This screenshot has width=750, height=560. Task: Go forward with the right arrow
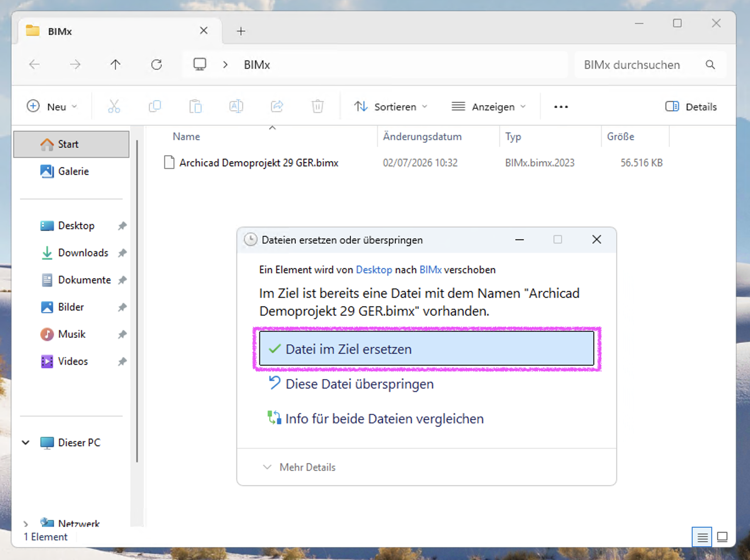[x=75, y=64]
